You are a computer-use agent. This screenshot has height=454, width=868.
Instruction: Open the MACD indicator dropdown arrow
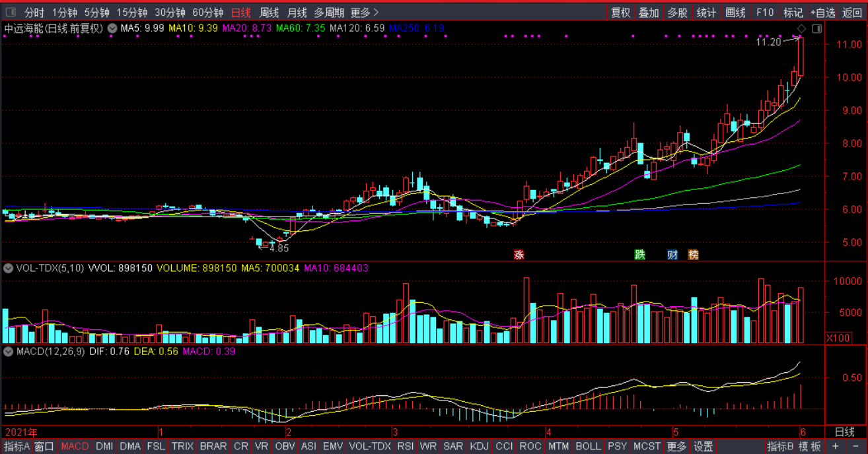(x=9, y=352)
